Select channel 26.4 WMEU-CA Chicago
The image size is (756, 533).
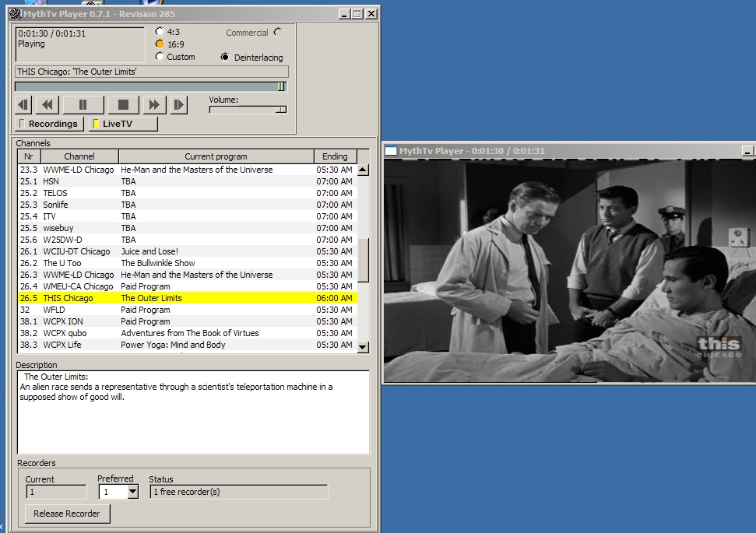click(188, 286)
